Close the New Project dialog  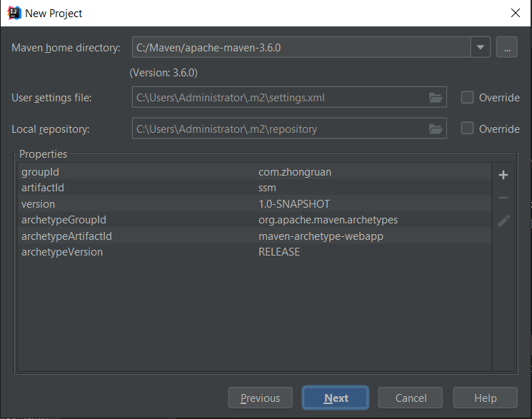pyautogui.click(x=514, y=13)
